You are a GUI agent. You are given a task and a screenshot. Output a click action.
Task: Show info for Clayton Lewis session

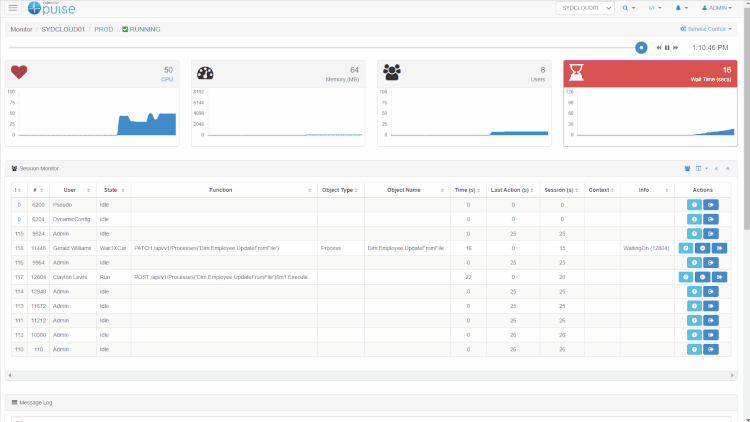tap(685, 277)
